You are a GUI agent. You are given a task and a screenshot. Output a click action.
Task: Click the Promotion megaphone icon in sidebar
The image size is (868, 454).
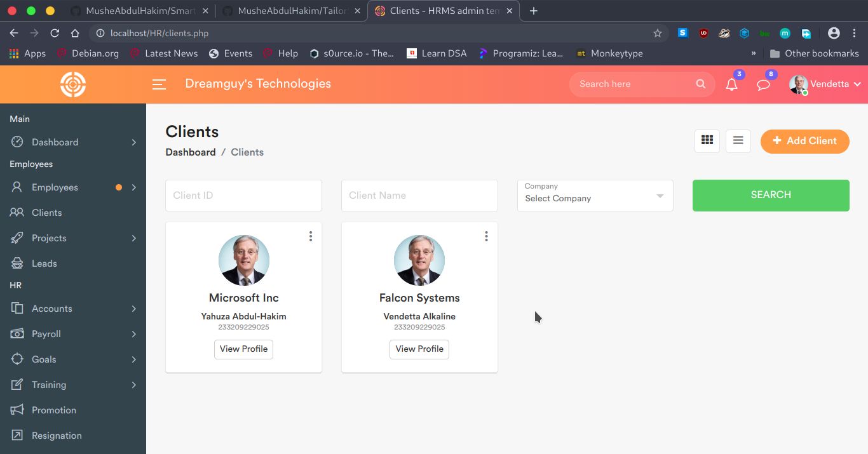(x=17, y=410)
